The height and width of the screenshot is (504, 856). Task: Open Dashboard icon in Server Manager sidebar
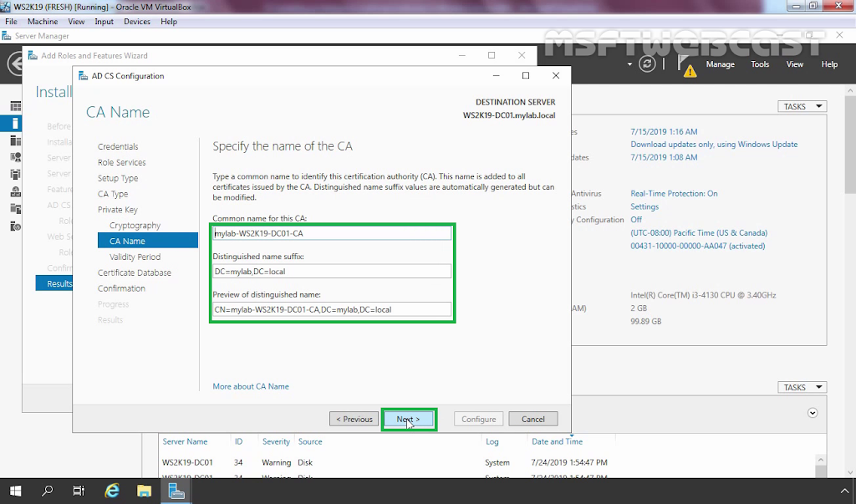point(15,106)
